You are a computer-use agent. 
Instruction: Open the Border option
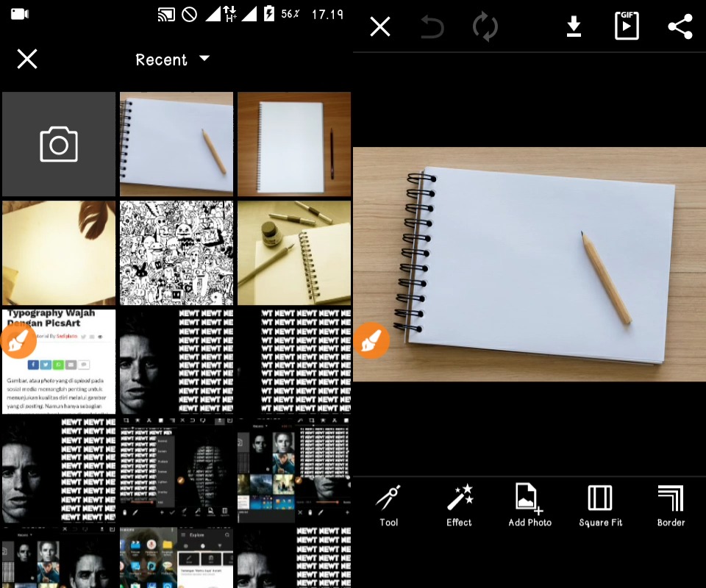671,506
